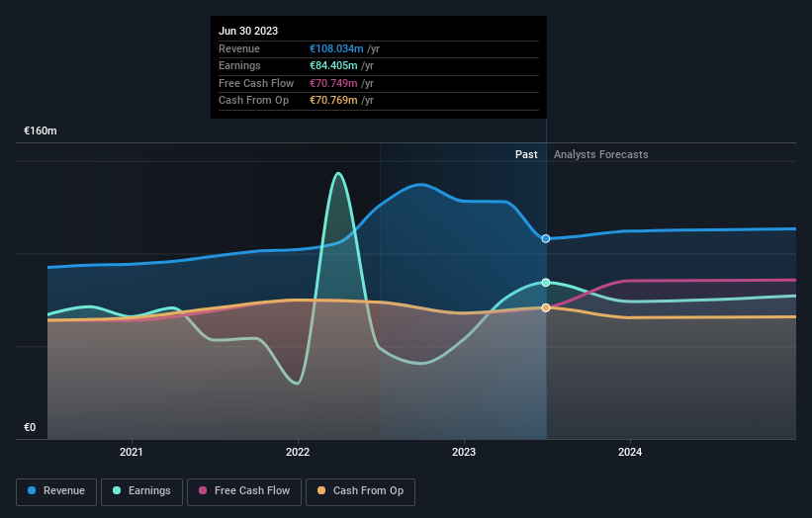The width and height of the screenshot is (812, 518).
Task: Toggle the Cash From Op legend button
Action: 360,491
